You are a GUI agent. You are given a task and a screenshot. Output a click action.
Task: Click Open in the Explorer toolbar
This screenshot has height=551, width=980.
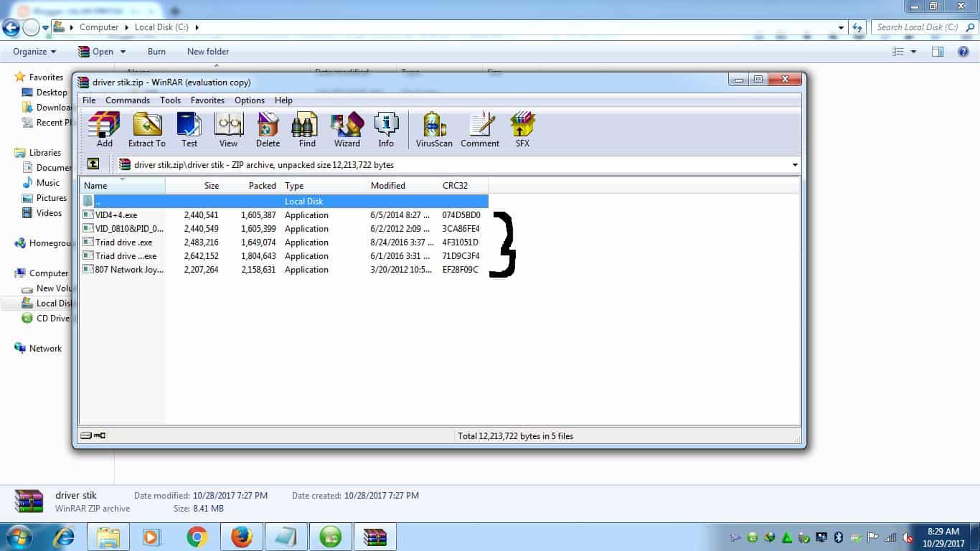click(x=95, y=52)
